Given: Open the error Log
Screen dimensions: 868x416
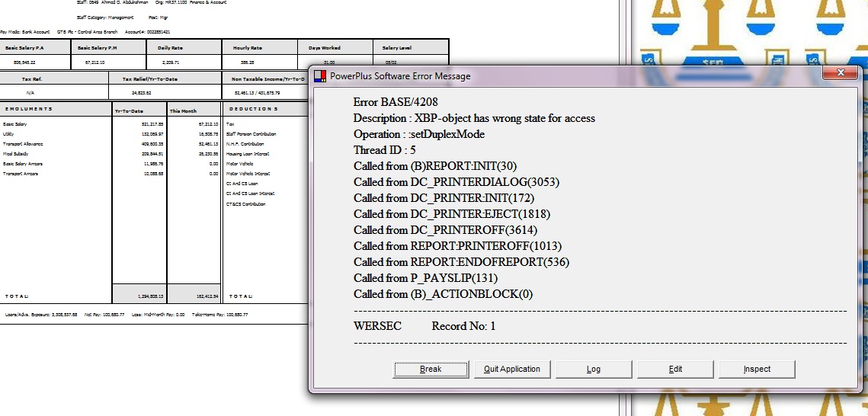Looking at the screenshot, I should coord(594,369).
